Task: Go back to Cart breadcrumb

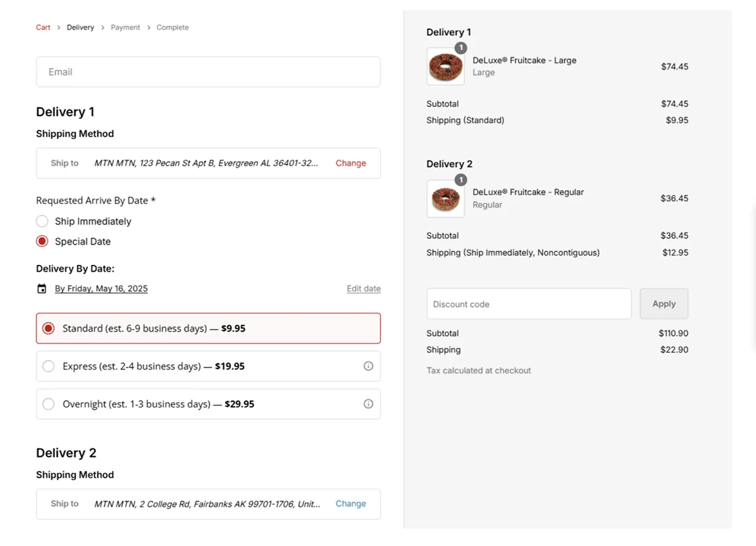Action: 43,28
